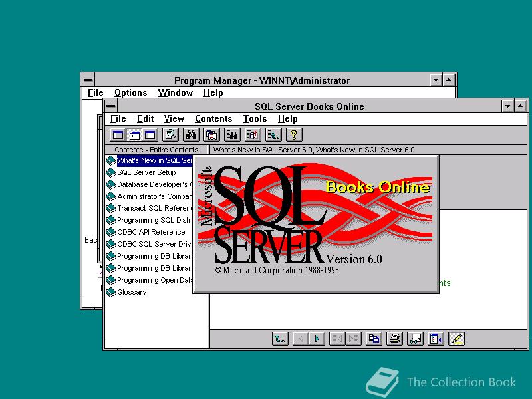532x399 pixels.
Task: Click the What's New in SQL Server 6.0 title bar text
Action: click(x=314, y=150)
